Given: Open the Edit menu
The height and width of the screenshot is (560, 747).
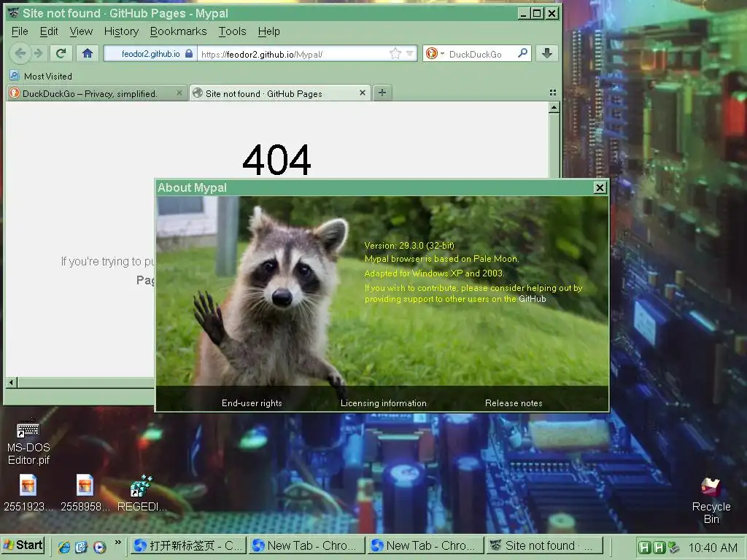Looking at the screenshot, I should coord(49,31).
